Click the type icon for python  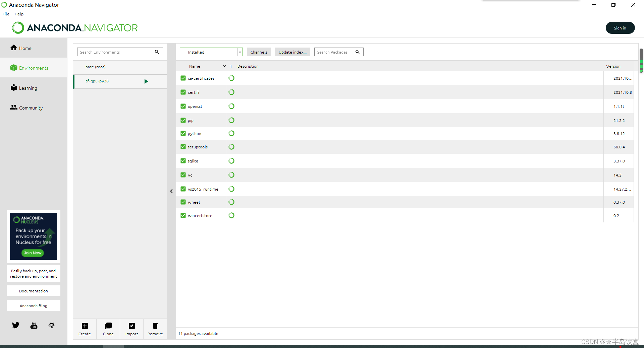(x=231, y=133)
